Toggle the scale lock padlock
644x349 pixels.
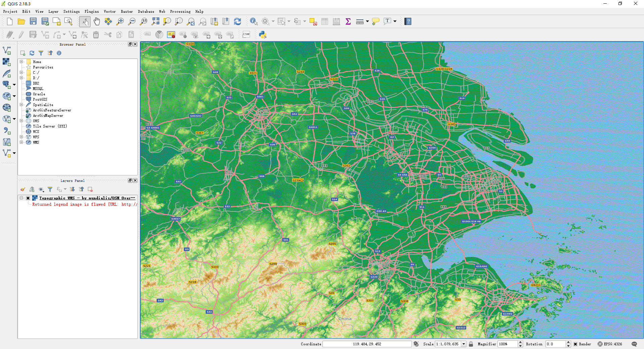point(471,344)
